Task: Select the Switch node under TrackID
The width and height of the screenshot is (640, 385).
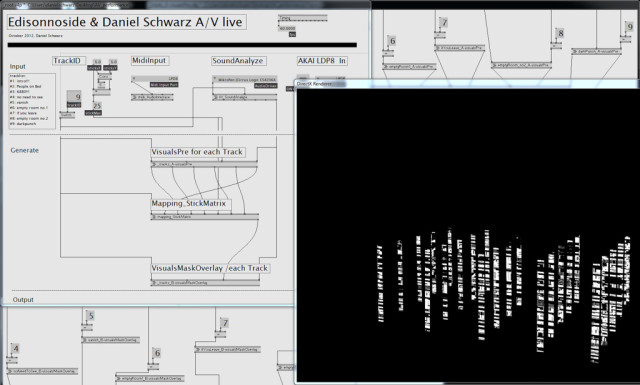Action: (x=67, y=115)
